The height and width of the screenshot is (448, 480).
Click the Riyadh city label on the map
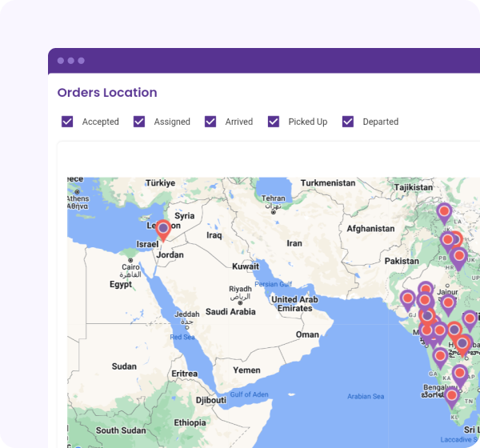coord(240,289)
